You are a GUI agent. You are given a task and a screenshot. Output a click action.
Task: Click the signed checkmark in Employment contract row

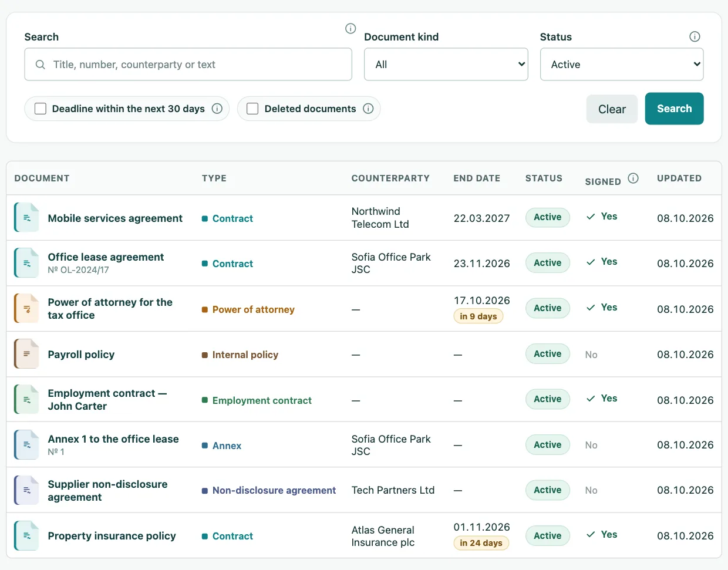coord(591,399)
